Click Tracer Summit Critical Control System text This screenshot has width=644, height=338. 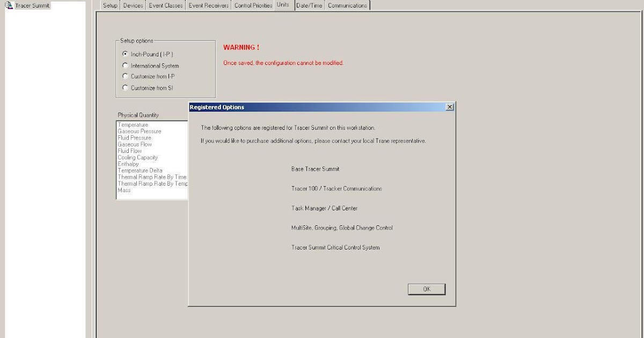tap(335, 248)
